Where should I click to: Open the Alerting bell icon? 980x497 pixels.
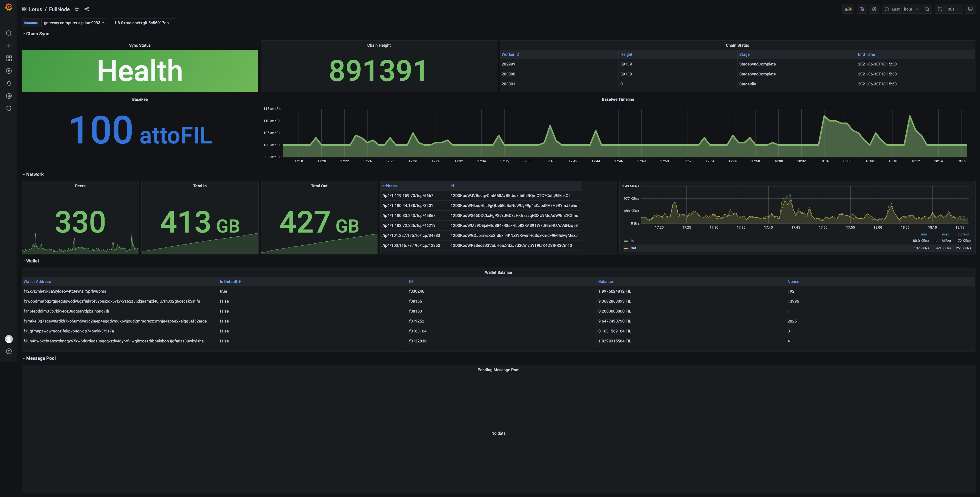click(x=9, y=84)
